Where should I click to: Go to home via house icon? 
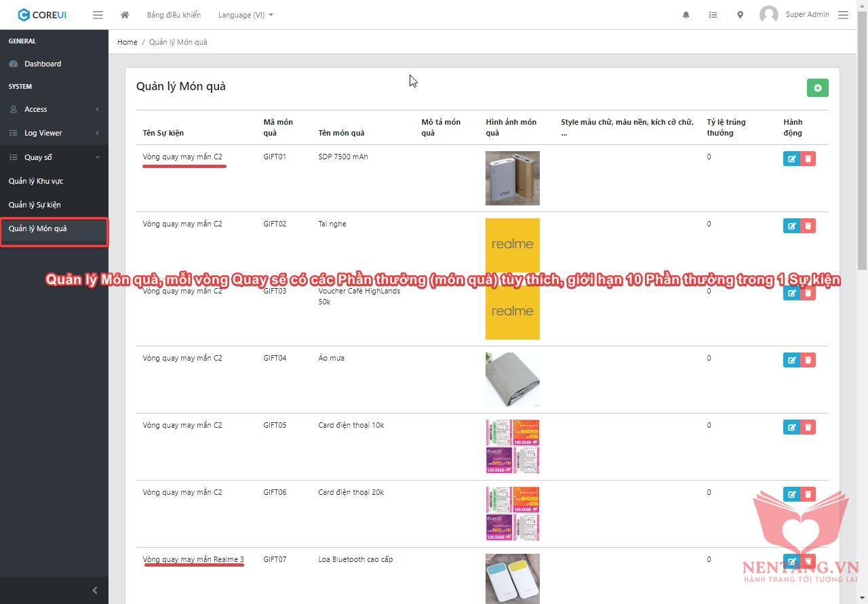125,15
